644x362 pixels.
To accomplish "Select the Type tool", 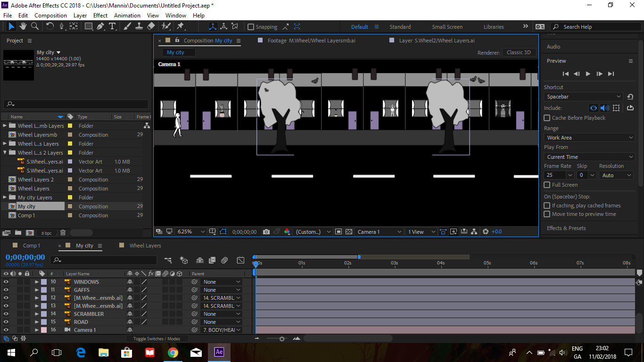I will [x=113, y=26].
